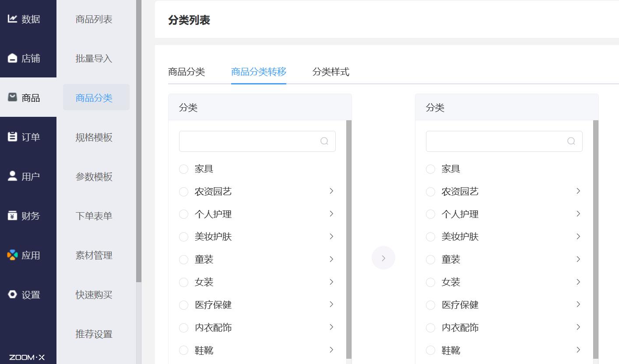Screen dimensions: 619x364
Task: Open 下单表单 submenu item
Action: (x=94, y=216)
